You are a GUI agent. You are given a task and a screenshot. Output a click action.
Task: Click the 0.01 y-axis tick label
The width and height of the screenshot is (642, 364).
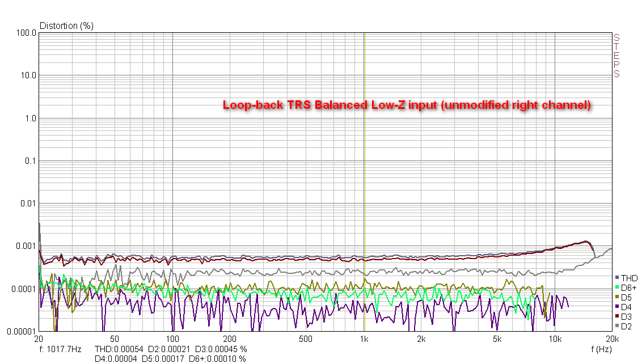coord(28,204)
